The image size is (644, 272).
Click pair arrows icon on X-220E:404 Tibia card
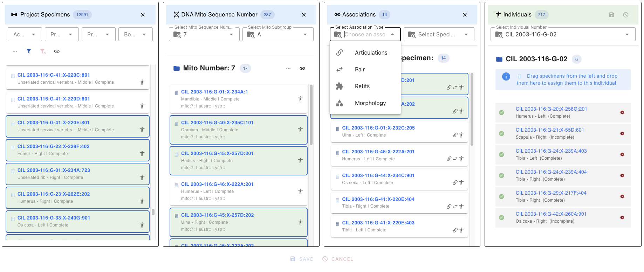tap(455, 207)
